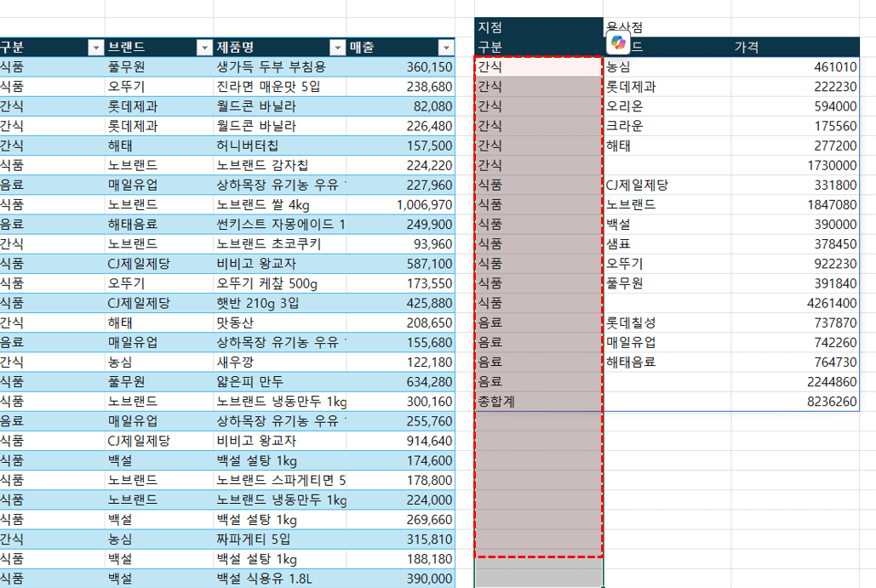The width and height of the screenshot is (876, 588).
Task: Open the 매출 column filter dropdown
Action: click(445, 48)
